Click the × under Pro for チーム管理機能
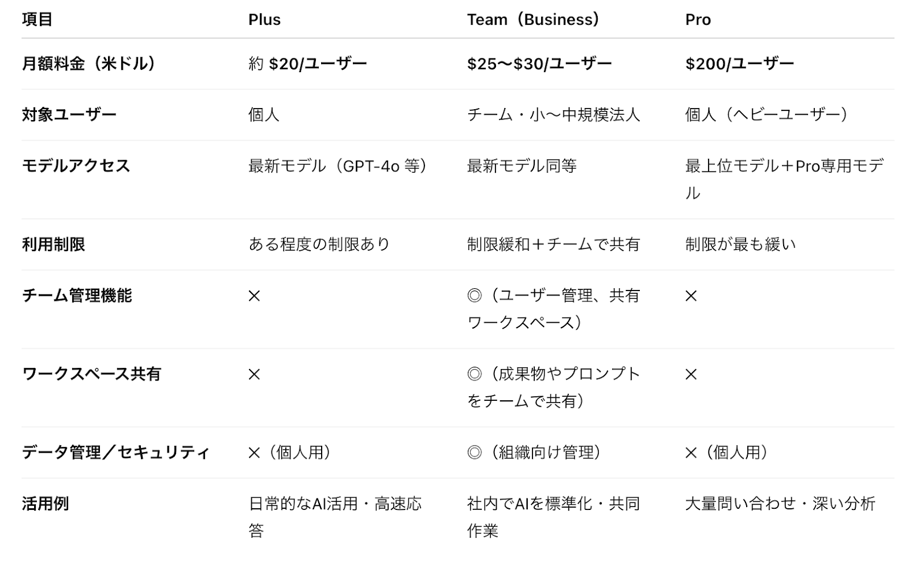Image resolution: width=924 pixels, height=581 pixels. [691, 296]
